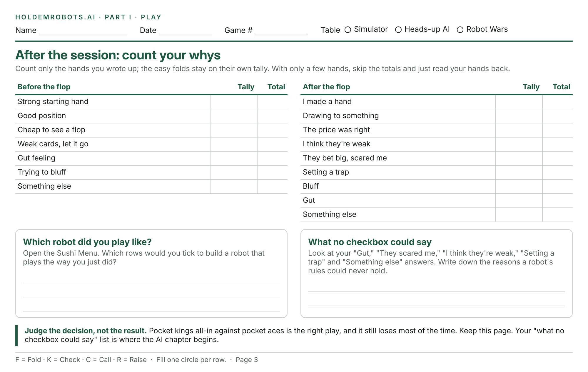The width and height of the screenshot is (588, 372).
Task: Click 'The price was right' label
Action: (336, 130)
